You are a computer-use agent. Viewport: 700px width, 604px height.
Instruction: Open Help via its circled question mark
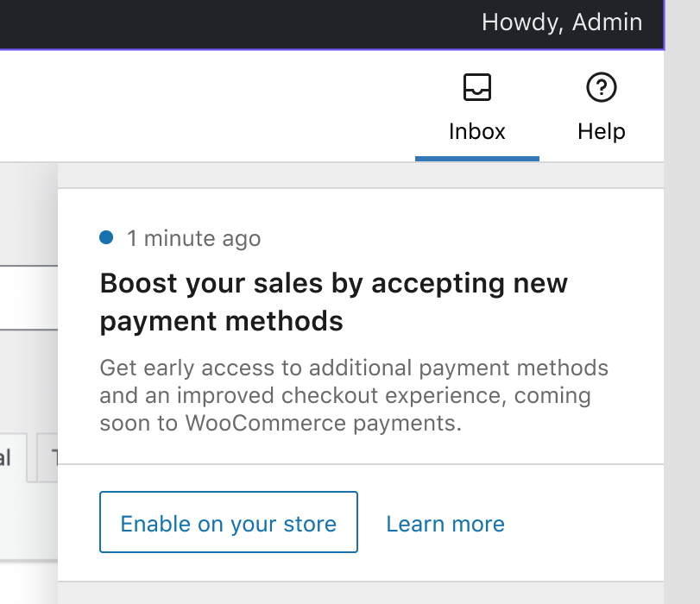tap(601, 87)
